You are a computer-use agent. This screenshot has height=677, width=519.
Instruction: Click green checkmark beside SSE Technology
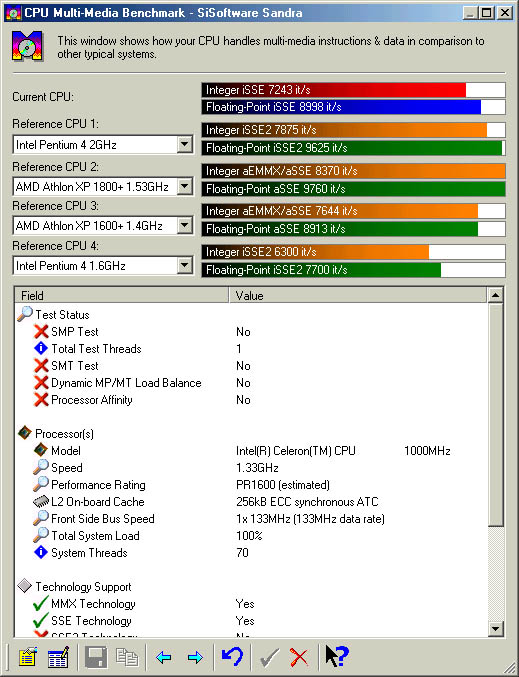tap(41, 620)
